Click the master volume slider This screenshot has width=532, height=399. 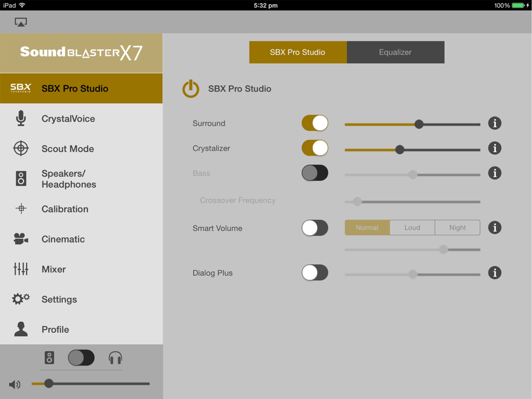coord(90,384)
